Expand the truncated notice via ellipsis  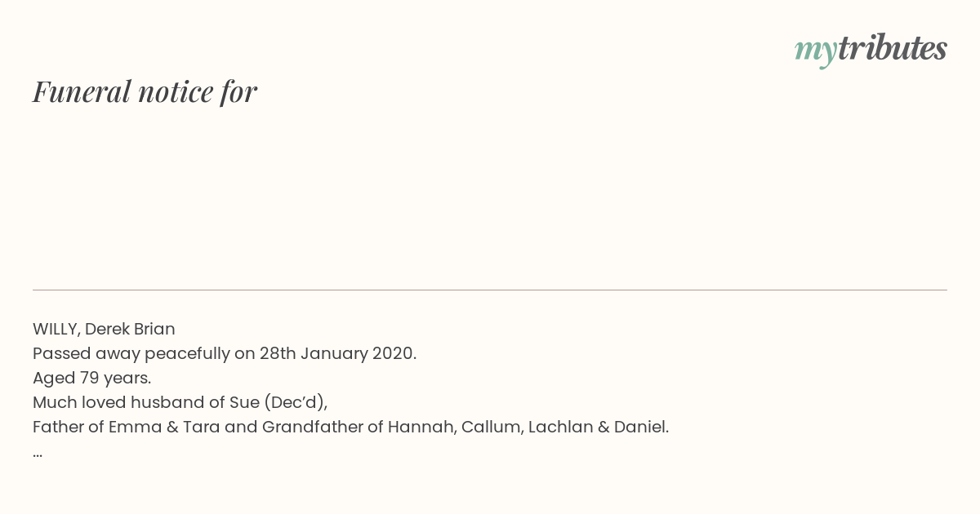pyautogui.click(x=38, y=454)
